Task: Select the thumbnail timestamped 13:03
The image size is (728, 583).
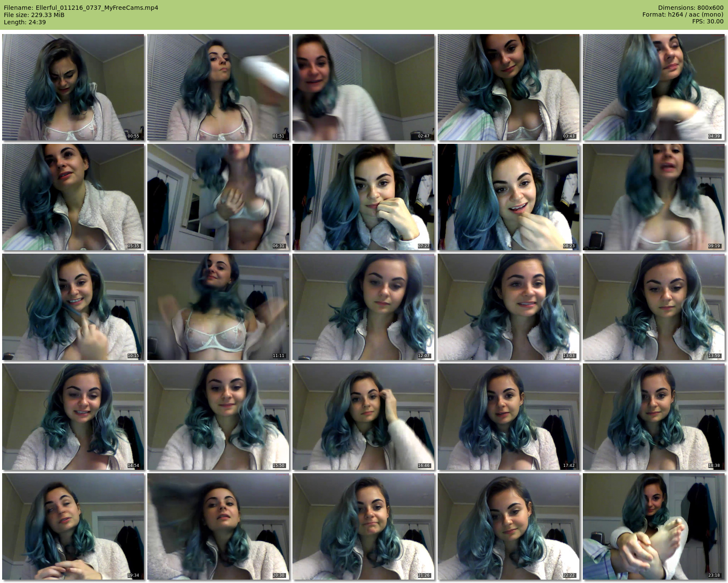Action: tap(509, 307)
